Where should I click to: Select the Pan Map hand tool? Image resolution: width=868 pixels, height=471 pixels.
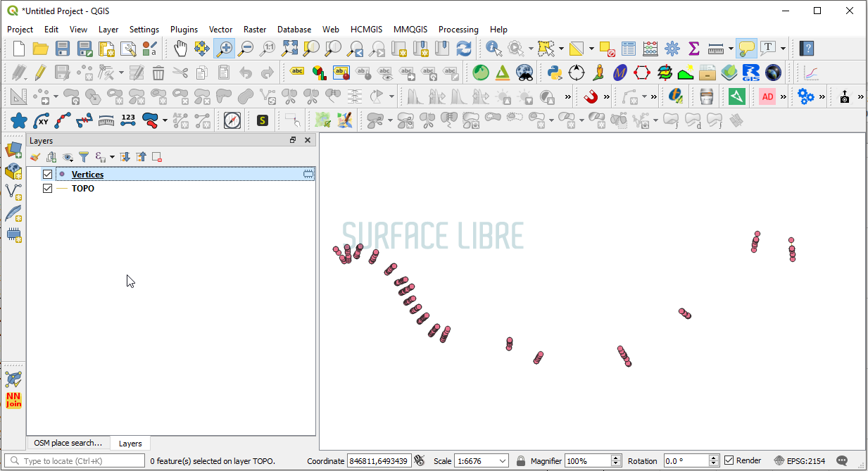pos(181,49)
